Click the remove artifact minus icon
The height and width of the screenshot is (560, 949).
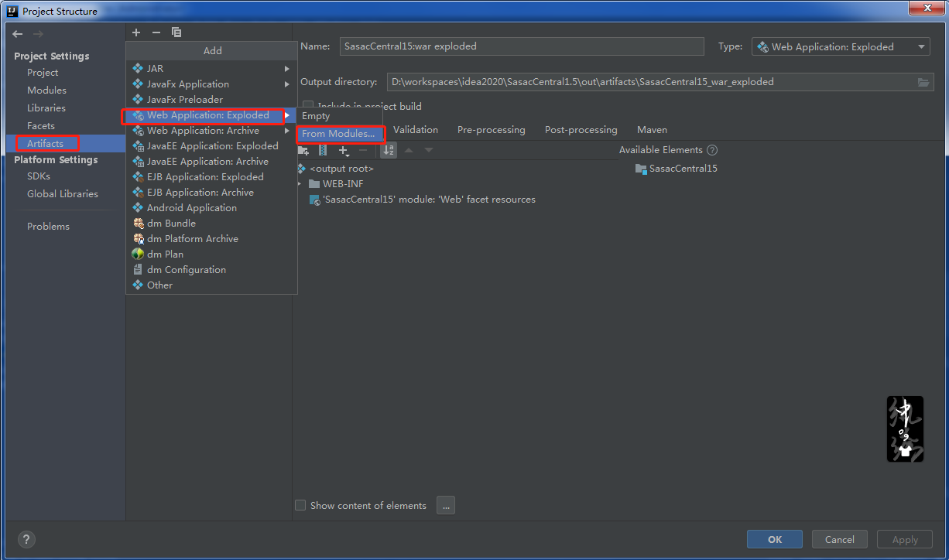tap(156, 32)
